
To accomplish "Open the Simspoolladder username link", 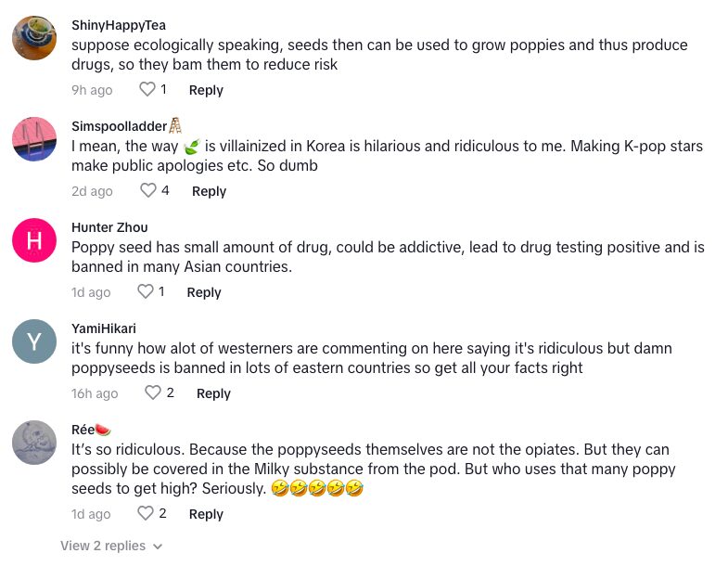I will tap(120, 126).
